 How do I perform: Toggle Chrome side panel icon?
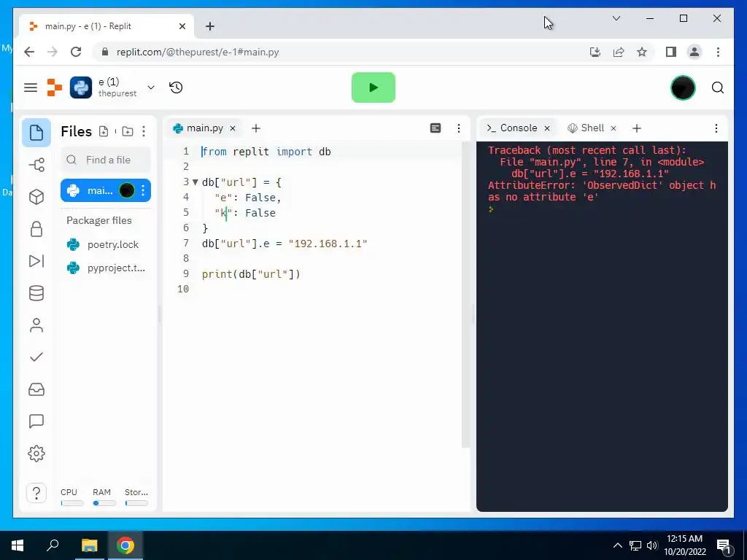coord(671,52)
